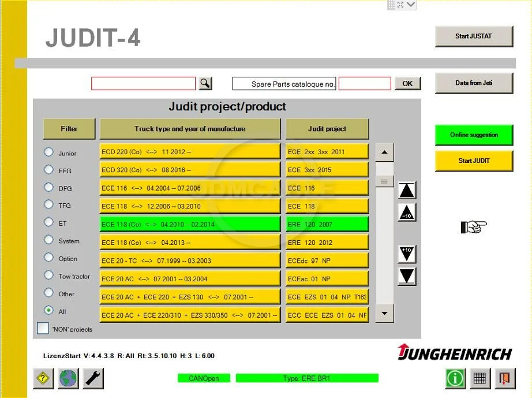Click the Data from Jeti button
The width and height of the screenshot is (532, 398).
point(474,83)
